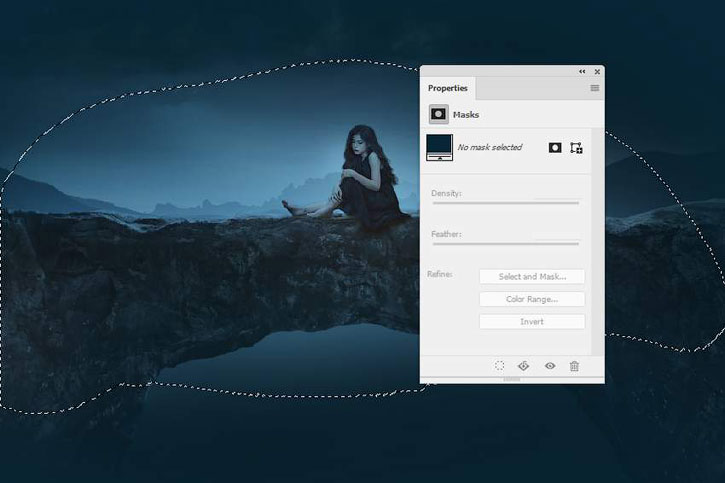The image size is (725, 483).
Task: Click the Masks icon in Properties
Action: click(x=438, y=114)
